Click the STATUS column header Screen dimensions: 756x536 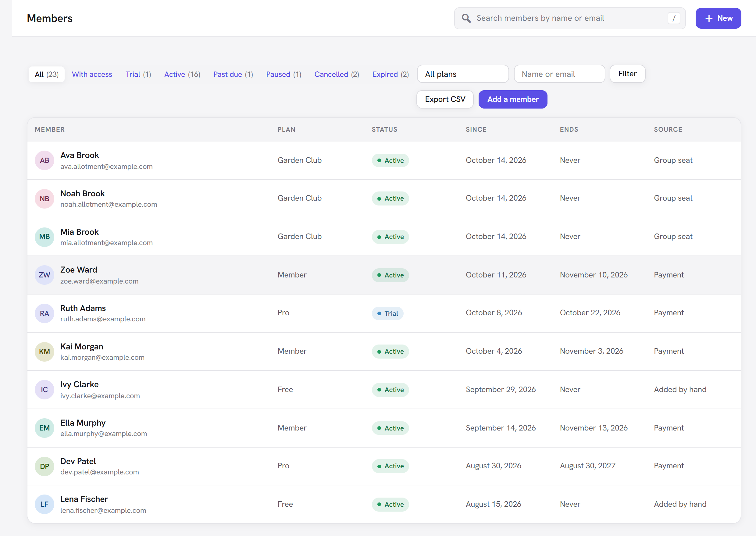pos(384,129)
